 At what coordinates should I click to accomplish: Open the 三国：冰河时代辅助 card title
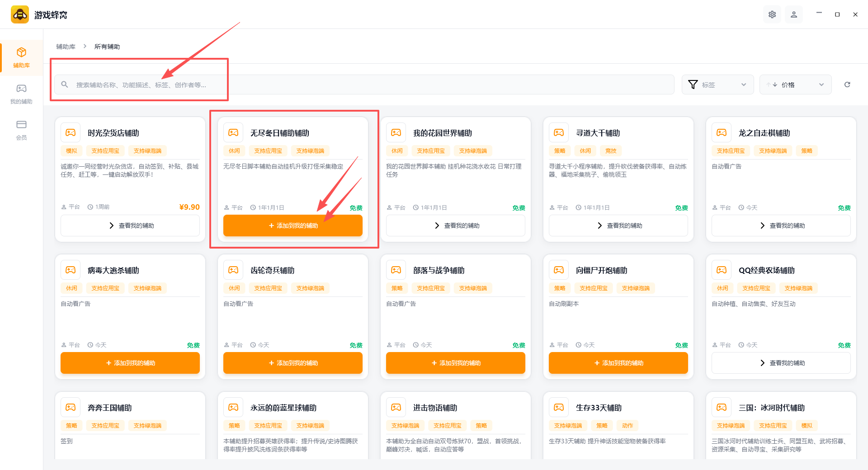click(772, 408)
